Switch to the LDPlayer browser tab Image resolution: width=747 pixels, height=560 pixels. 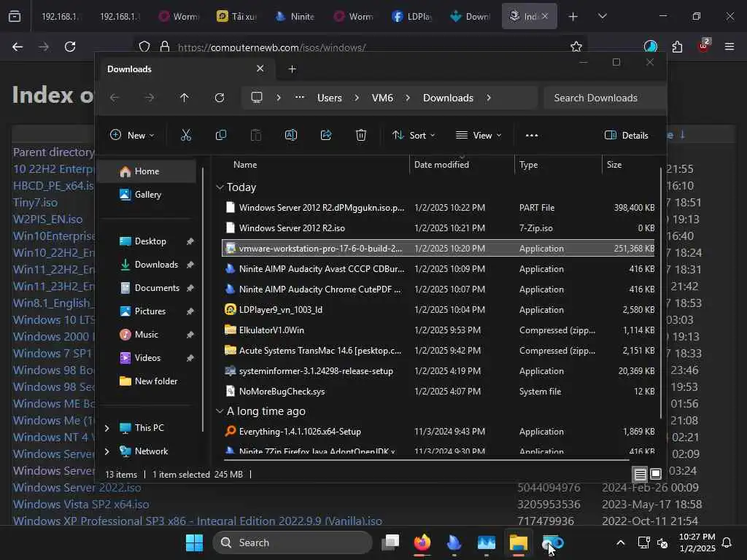point(412,17)
